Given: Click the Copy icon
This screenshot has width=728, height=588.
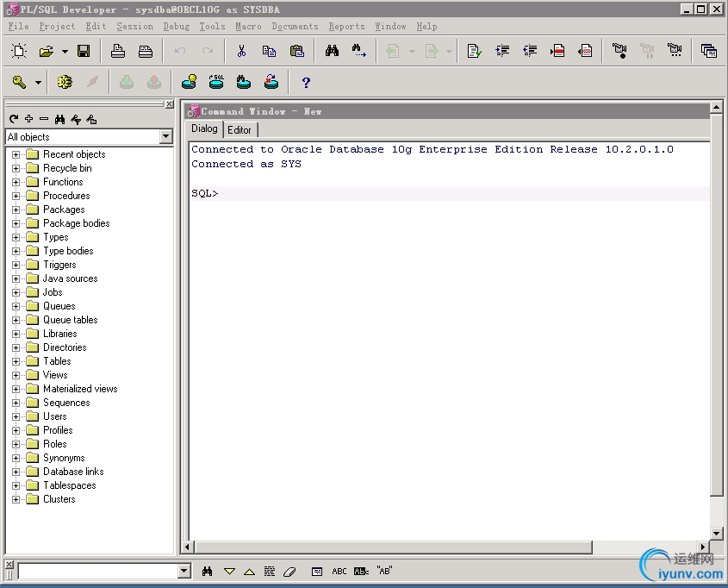Looking at the screenshot, I should pyautogui.click(x=269, y=51).
